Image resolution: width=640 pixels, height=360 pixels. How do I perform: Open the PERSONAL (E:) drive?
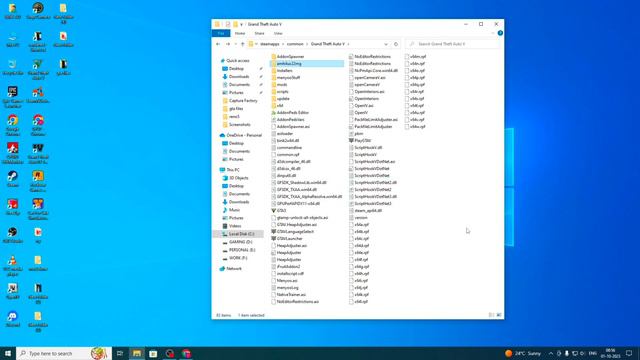[242, 250]
